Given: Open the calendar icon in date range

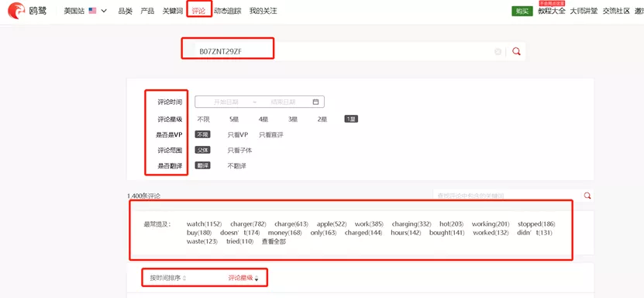Looking at the screenshot, I should [x=315, y=102].
